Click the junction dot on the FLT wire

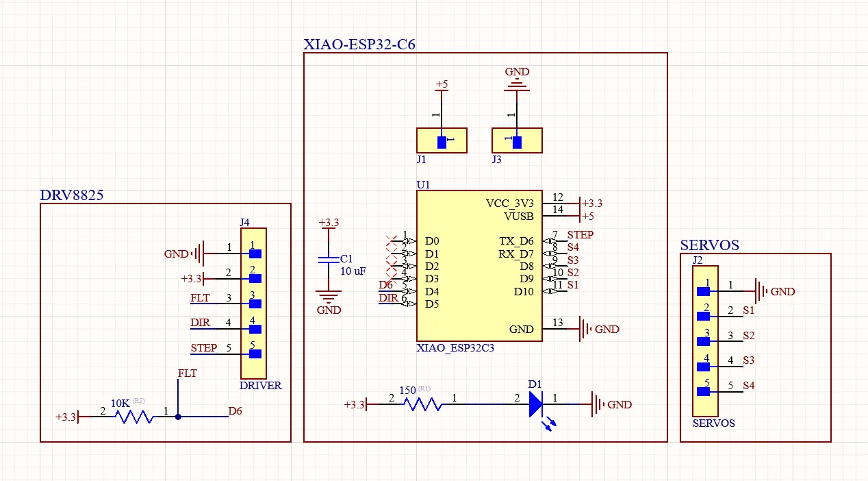point(178,416)
